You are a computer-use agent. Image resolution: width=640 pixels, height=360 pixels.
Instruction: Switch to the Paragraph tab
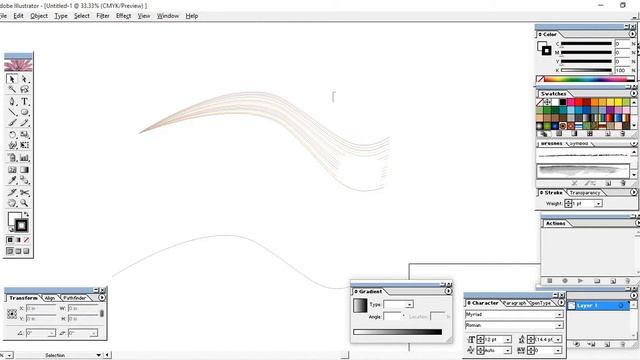click(x=514, y=303)
